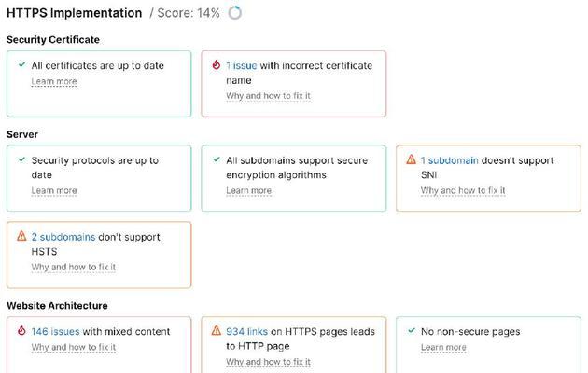Image resolution: width=588 pixels, height=373 pixels.
Task: Click 'Learn more' under certificates up to date
Action: pyautogui.click(x=54, y=81)
